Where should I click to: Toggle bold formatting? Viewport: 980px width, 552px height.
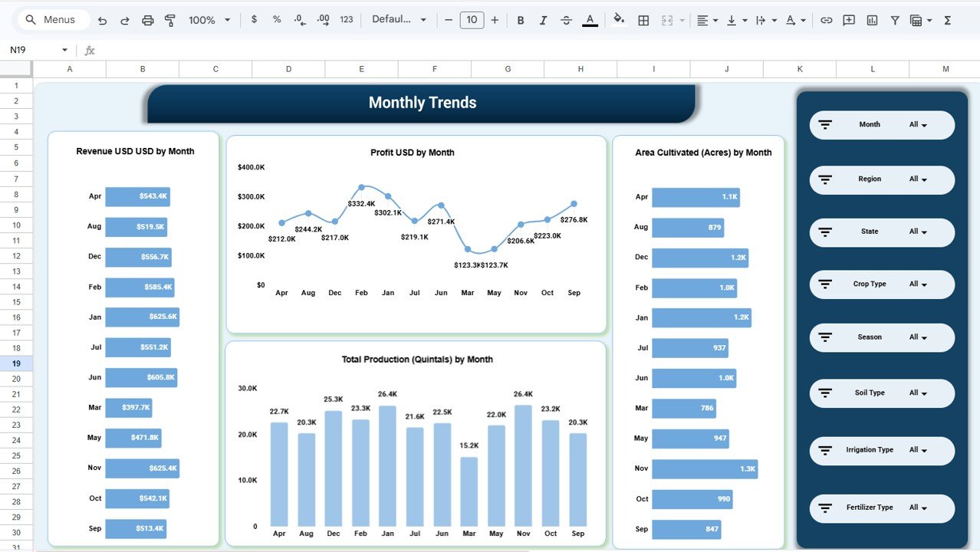pos(521,19)
